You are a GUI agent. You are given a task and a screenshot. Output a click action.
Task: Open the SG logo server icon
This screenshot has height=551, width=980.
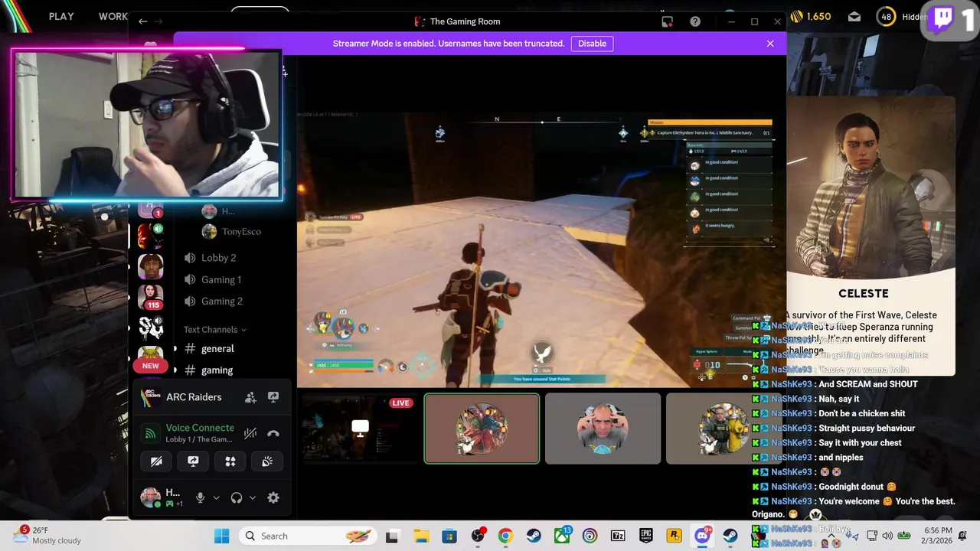pos(150,328)
